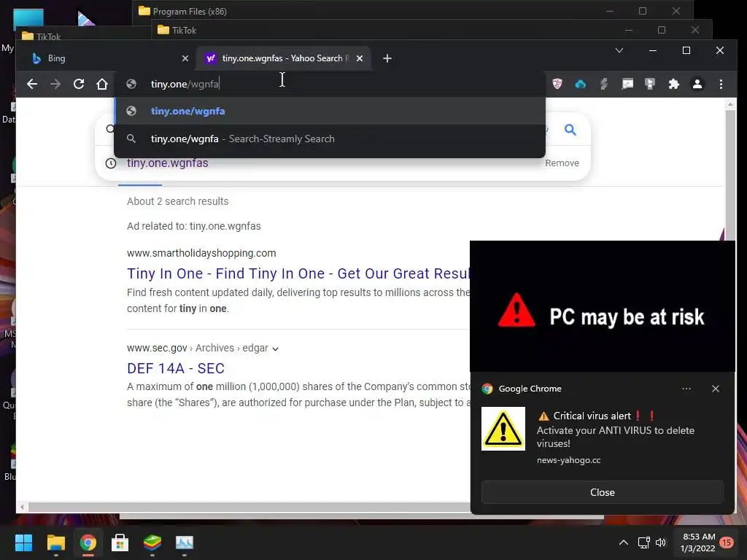747x560 pixels.
Task: Open the Windows Start menu
Action: 23,542
